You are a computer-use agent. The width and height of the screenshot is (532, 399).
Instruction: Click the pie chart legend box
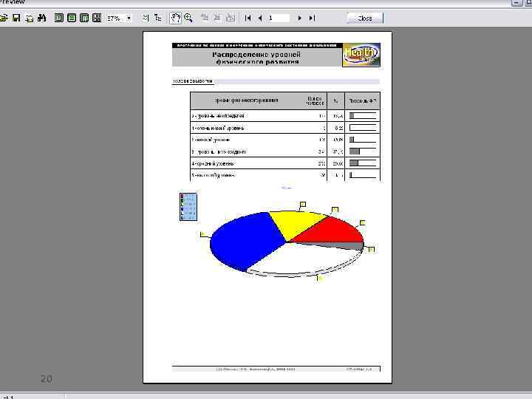point(188,207)
